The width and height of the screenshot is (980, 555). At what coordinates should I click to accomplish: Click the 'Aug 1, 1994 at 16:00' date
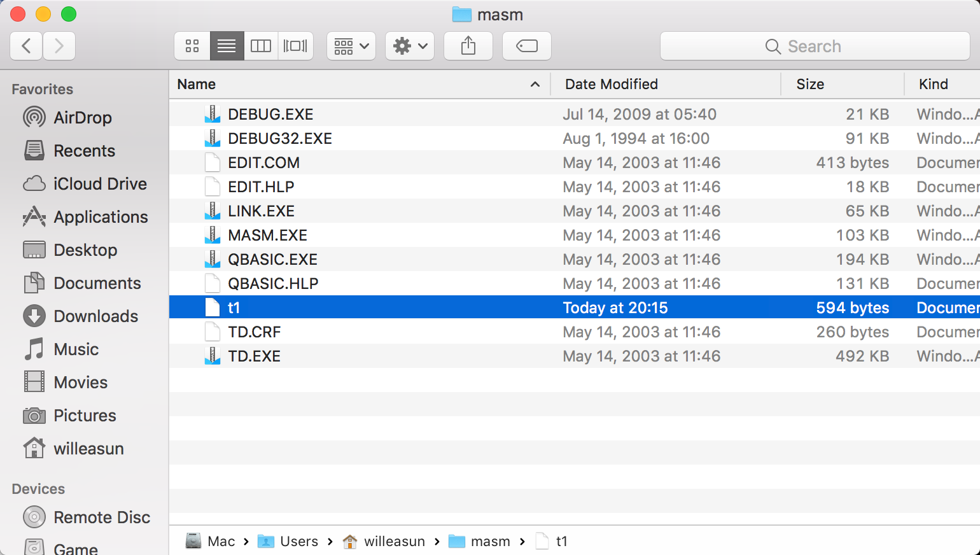point(636,139)
